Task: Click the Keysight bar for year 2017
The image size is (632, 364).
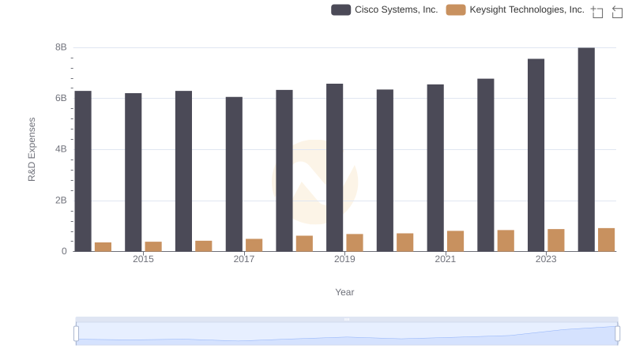Action: (x=254, y=246)
